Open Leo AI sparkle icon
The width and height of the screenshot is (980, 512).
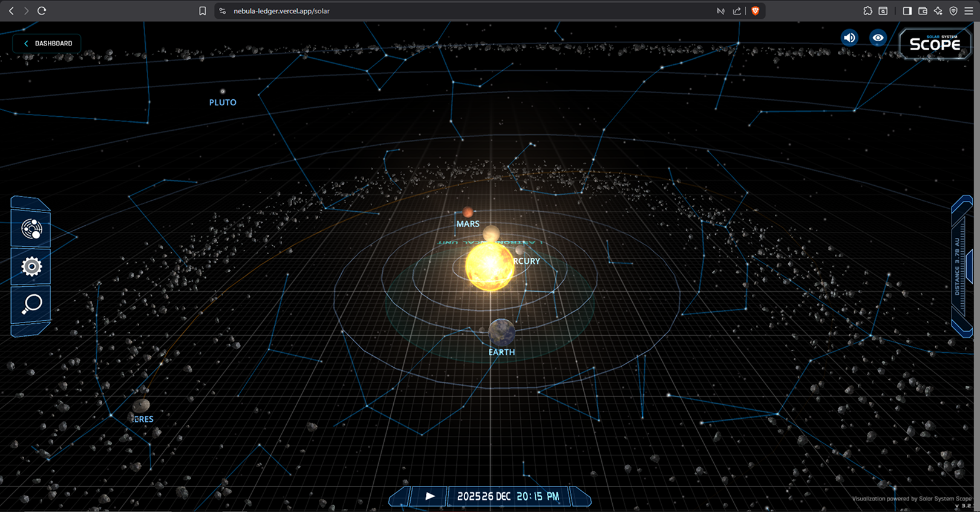tap(938, 11)
